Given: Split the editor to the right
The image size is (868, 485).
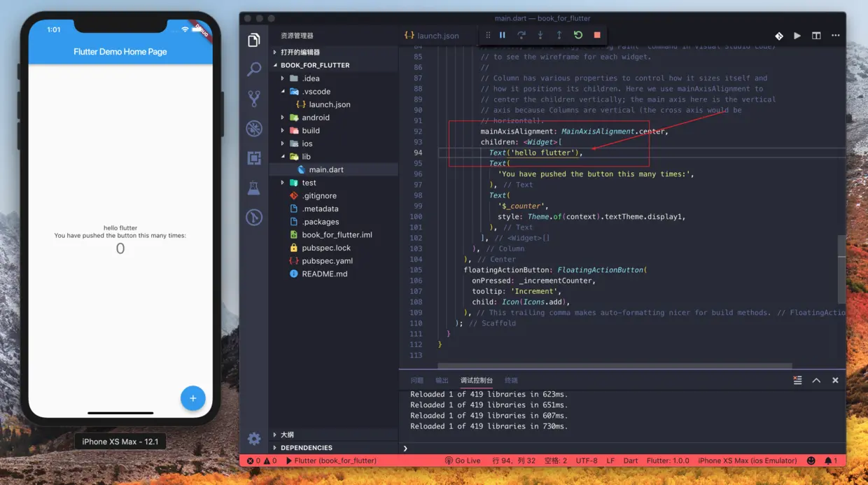Looking at the screenshot, I should tap(816, 36).
